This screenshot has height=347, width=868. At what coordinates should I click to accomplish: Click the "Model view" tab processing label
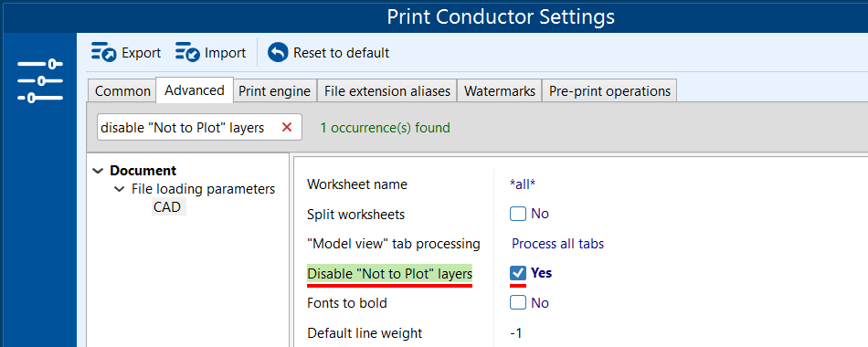(x=394, y=244)
